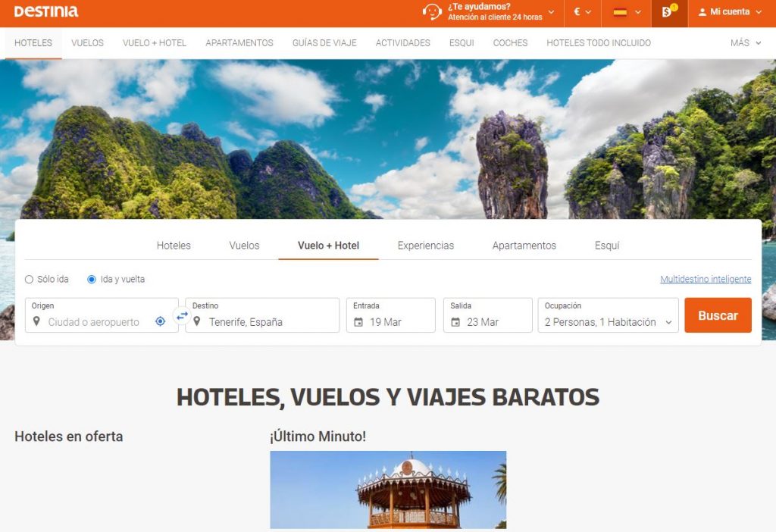Switch to the Vuelos search tab
Viewport: 776px width, 532px height.
point(244,246)
